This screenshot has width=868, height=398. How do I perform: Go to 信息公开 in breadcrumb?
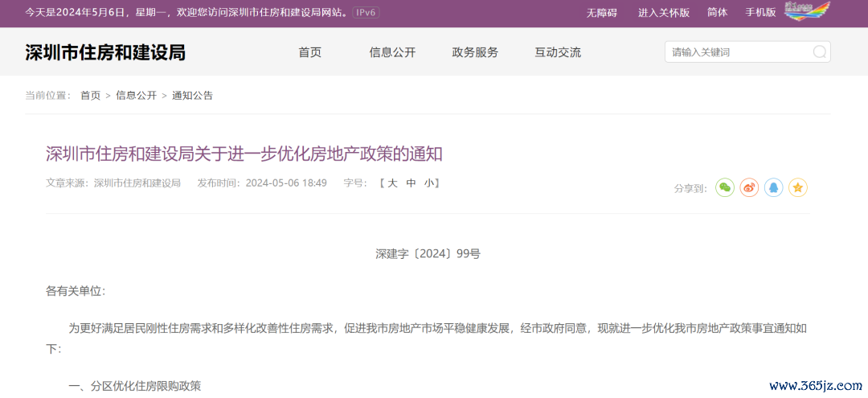[x=136, y=95]
